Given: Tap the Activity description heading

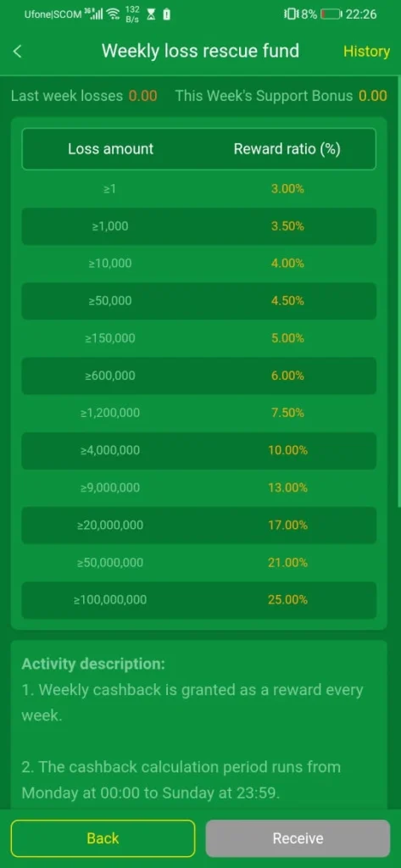Looking at the screenshot, I should (93, 664).
